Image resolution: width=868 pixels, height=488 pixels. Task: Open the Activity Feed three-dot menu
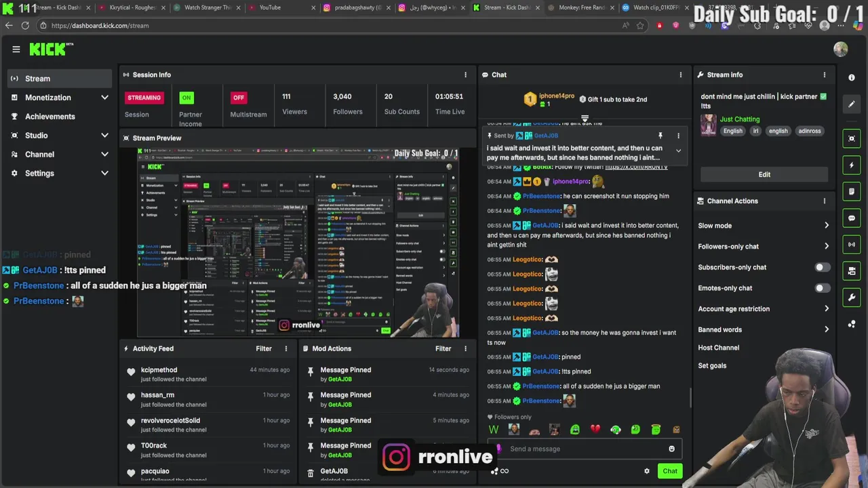pos(285,348)
